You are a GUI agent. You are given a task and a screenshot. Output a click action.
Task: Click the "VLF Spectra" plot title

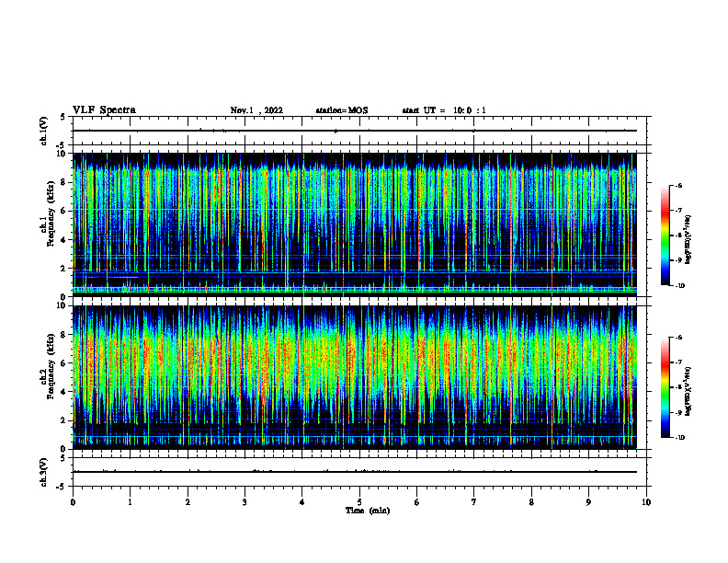[x=104, y=110]
